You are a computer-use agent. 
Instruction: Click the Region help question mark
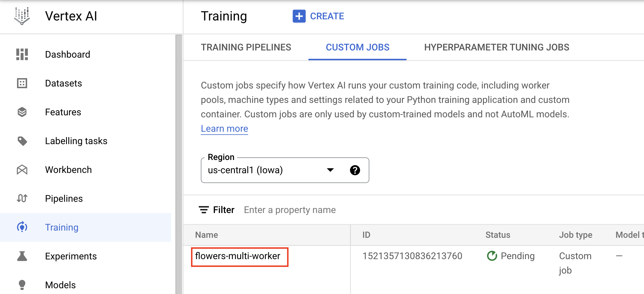pyautogui.click(x=355, y=170)
